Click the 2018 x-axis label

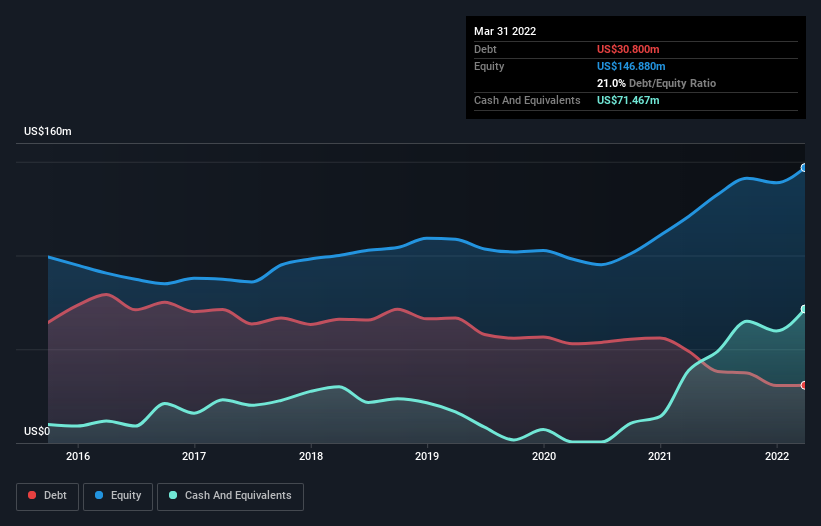pyautogui.click(x=311, y=456)
